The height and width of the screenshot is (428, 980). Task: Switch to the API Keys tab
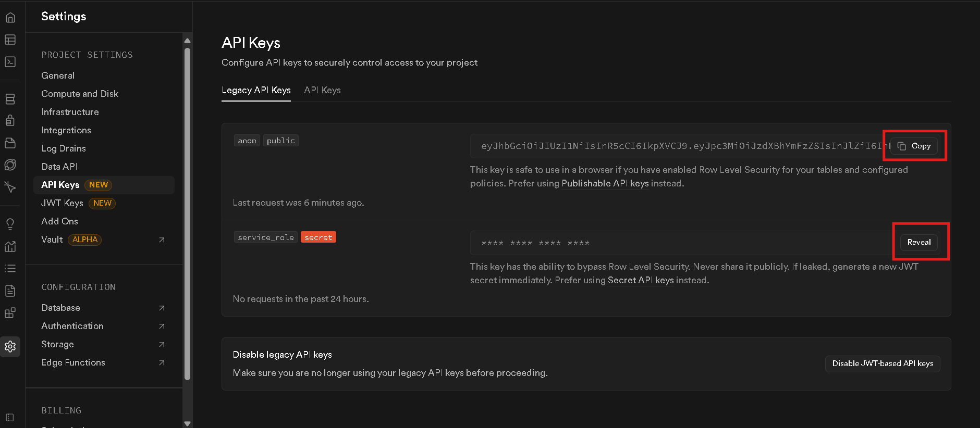(322, 90)
